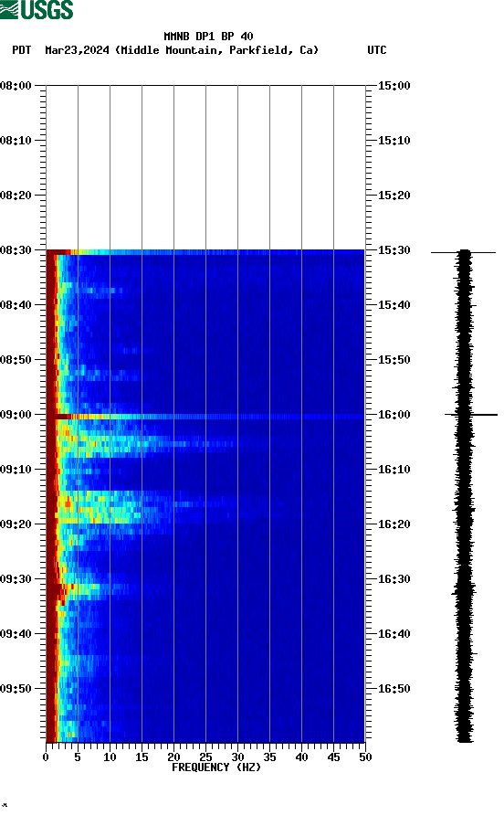The height and width of the screenshot is (815, 504).
Task: Click the 08:40 PDT time label
Action: [x=16, y=305]
